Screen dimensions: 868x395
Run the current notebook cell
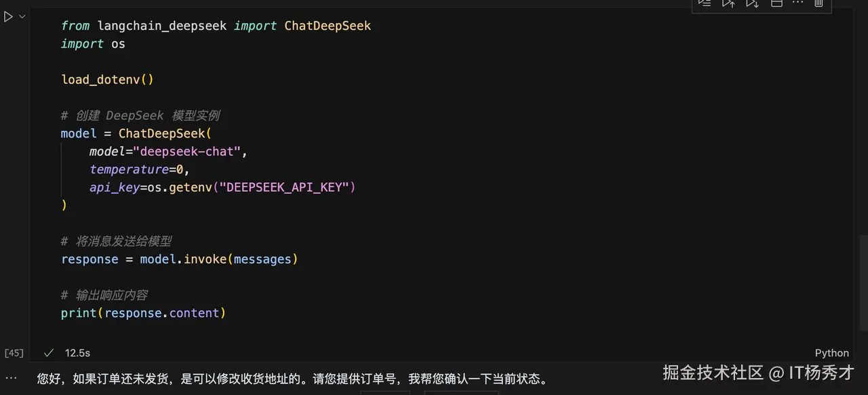pyautogui.click(x=8, y=16)
